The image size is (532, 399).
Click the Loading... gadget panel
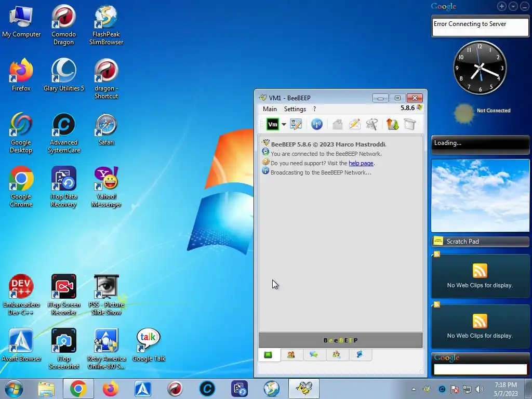pyautogui.click(x=480, y=145)
